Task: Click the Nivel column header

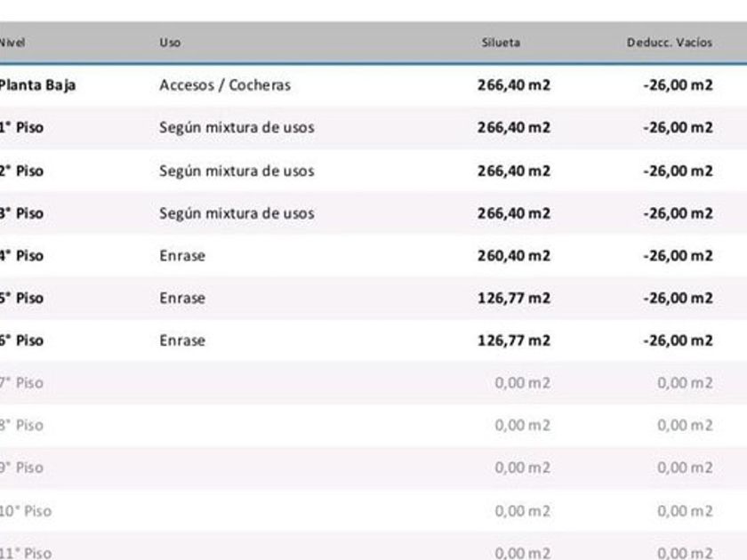Action: point(12,43)
